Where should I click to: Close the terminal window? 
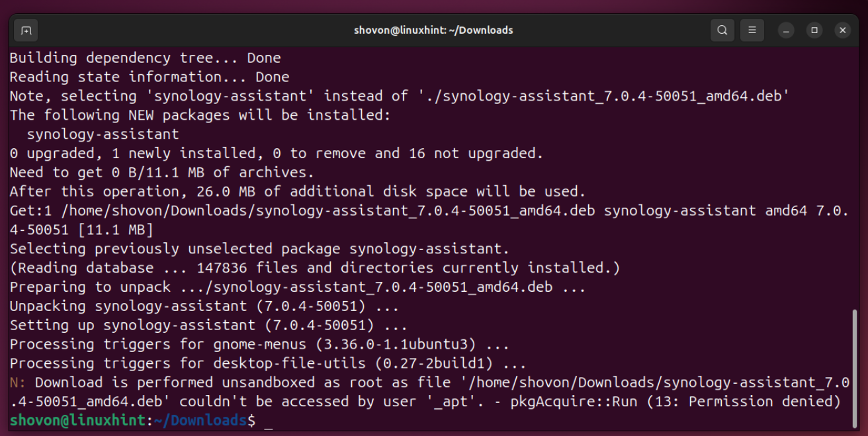pyautogui.click(x=842, y=30)
